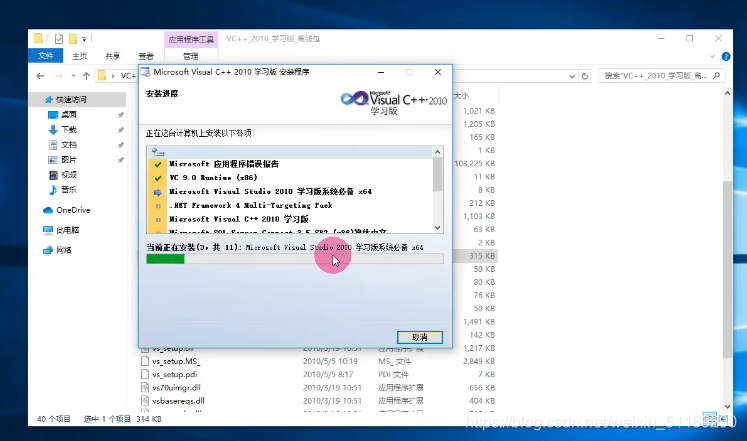Open 桌面 in navigation pane

point(69,115)
